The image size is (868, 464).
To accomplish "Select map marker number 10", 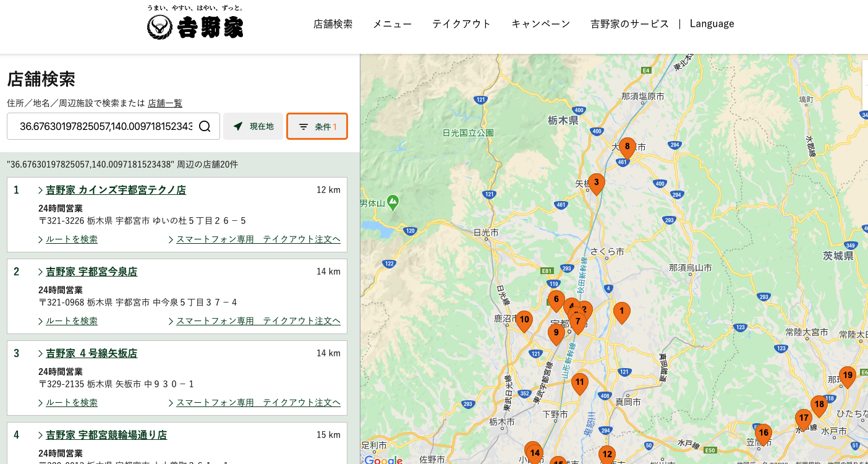I will click(x=524, y=320).
